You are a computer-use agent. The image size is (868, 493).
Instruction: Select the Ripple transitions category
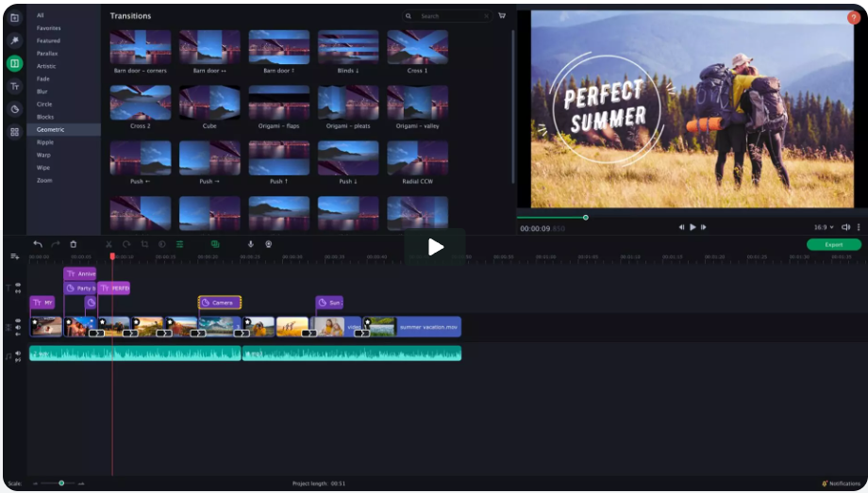[45, 142]
